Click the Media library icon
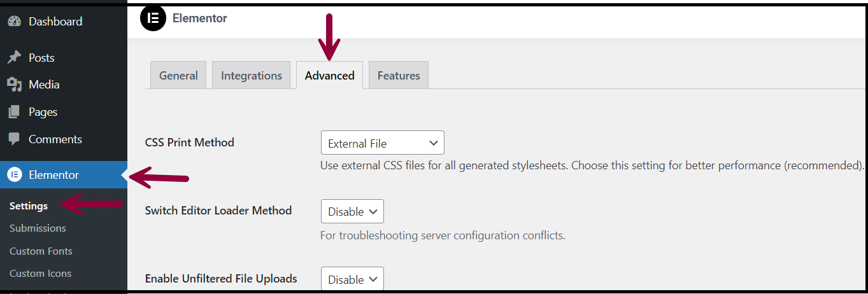The height and width of the screenshot is (294, 868). (14, 85)
